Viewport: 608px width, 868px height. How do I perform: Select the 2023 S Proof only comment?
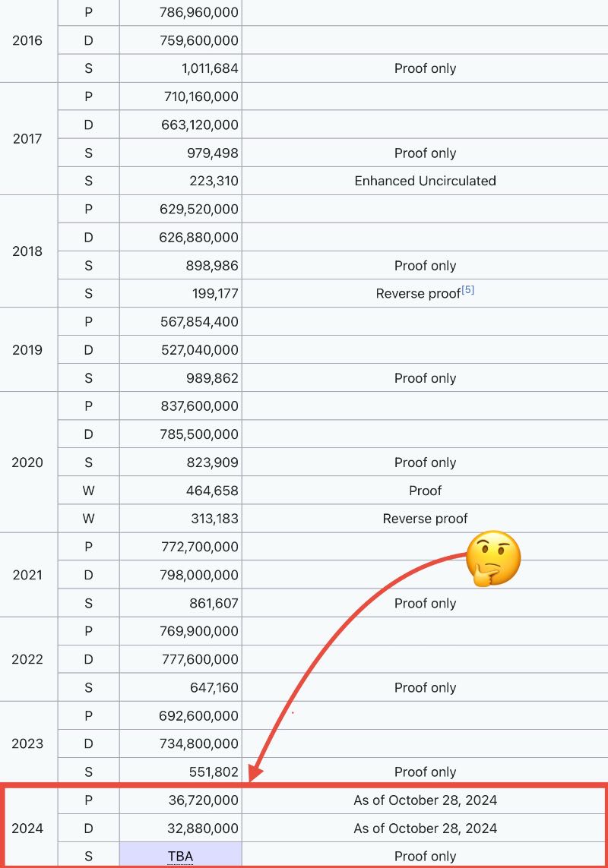425,772
